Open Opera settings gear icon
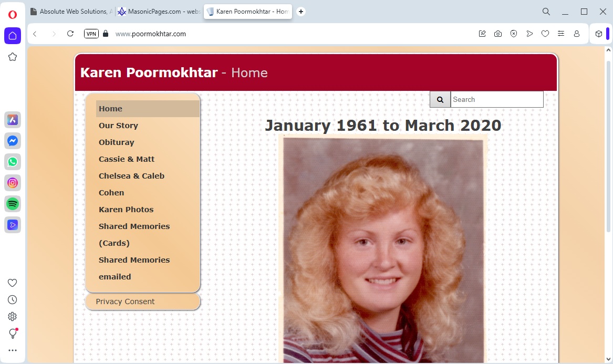 (x=13, y=316)
